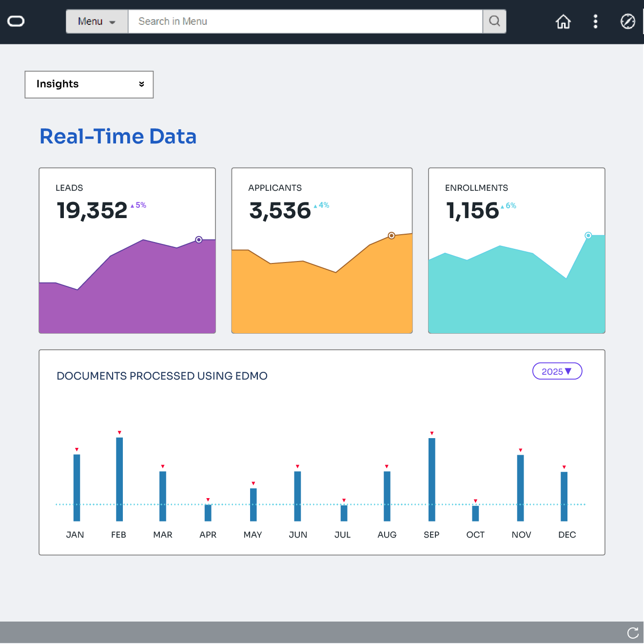Click the refresh icon in footer
Screen dimensions: 644x644
(x=633, y=633)
